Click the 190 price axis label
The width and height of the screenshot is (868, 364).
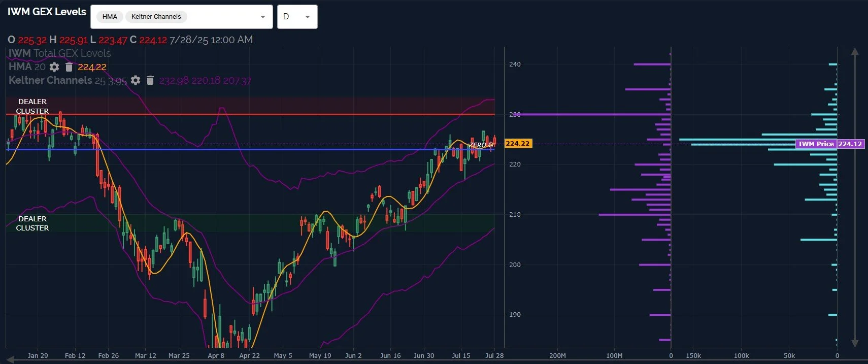[x=515, y=315]
